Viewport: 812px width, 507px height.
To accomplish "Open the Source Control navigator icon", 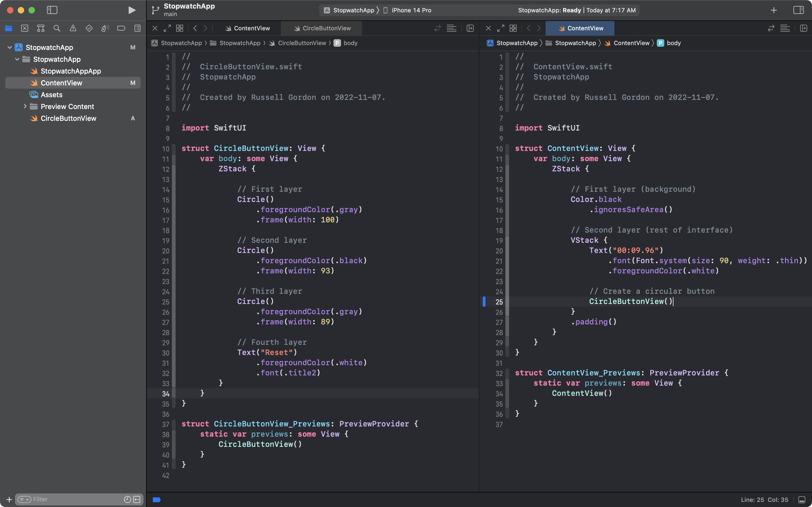I will [x=24, y=28].
